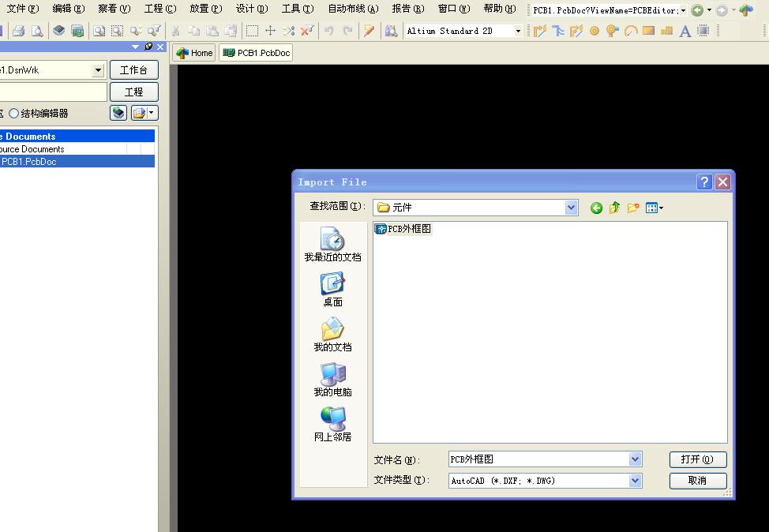Select the Place Arc tool

tap(631, 31)
